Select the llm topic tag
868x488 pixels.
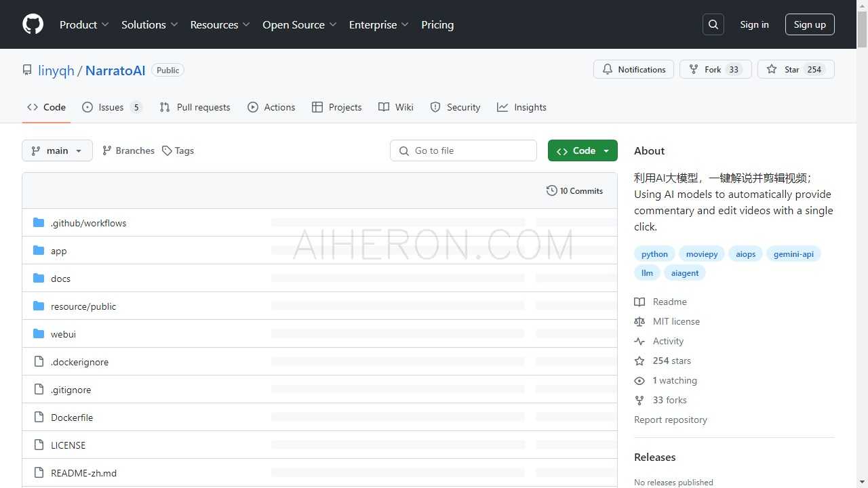[x=647, y=272]
